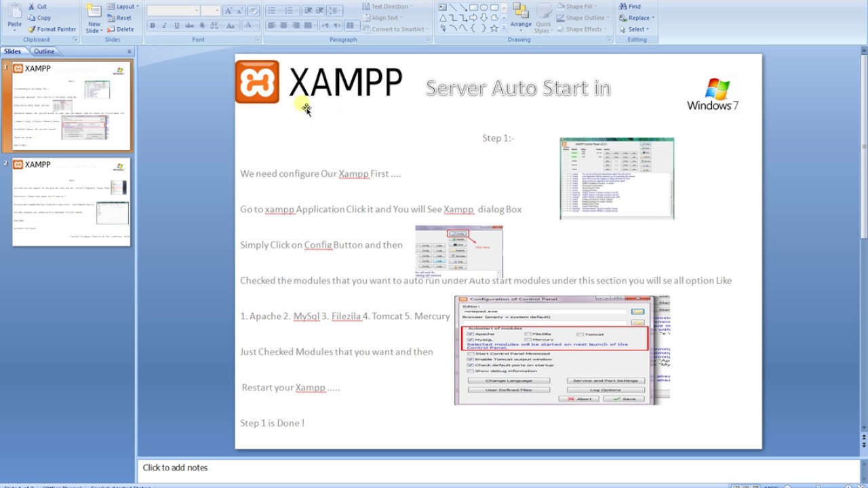Expand the shapes gallery More button
The width and height of the screenshot is (868, 488).
click(x=504, y=28)
